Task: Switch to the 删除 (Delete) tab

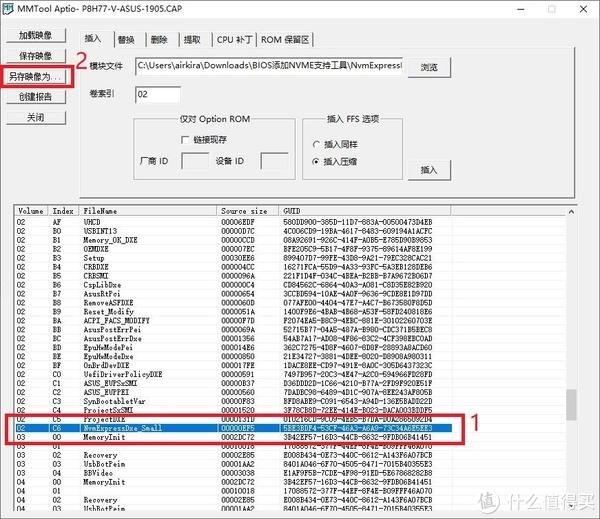Action: click(x=159, y=39)
